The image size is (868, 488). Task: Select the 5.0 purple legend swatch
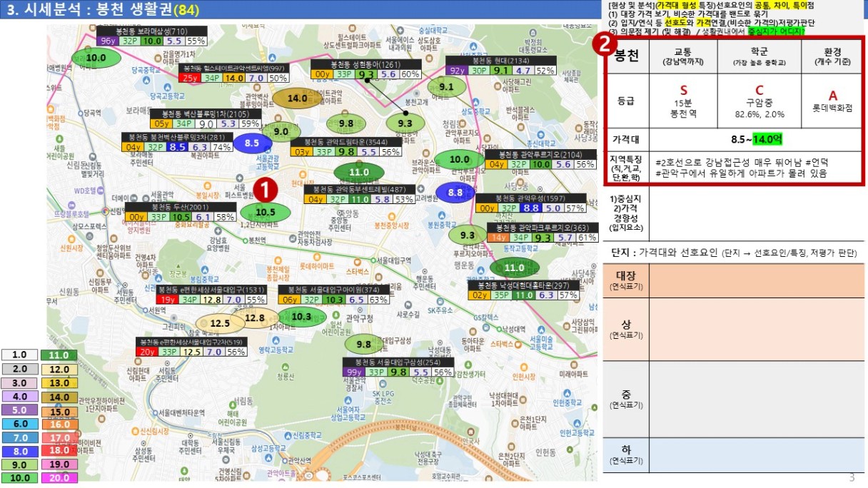(19, 410)
